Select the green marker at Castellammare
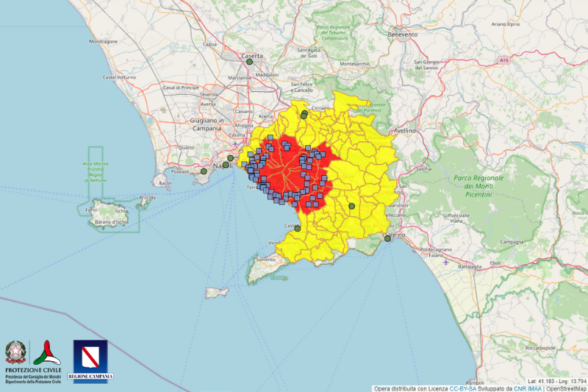The image size is (588, 392). pyautogui.click(x=298, y=229)
